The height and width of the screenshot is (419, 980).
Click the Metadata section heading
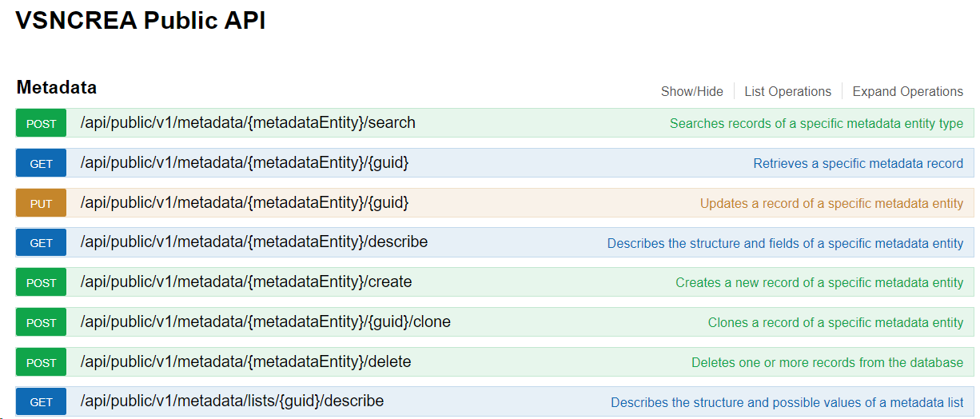(57, 87)
